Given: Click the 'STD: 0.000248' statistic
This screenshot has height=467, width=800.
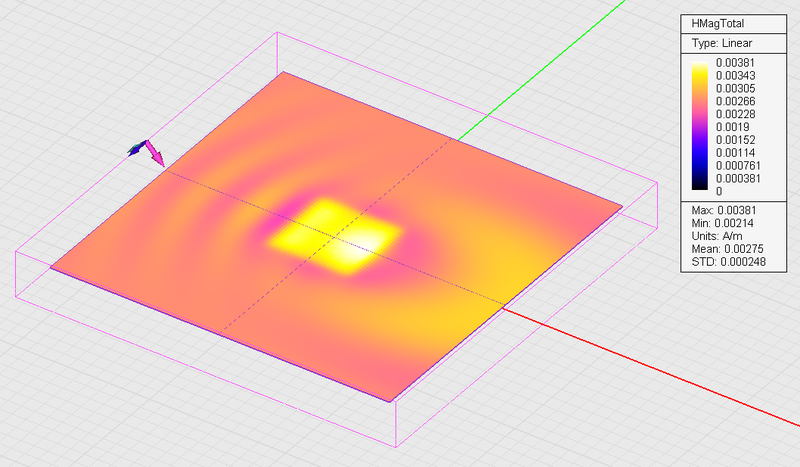Looking at the screenshot, I should (x=729, y=262).
